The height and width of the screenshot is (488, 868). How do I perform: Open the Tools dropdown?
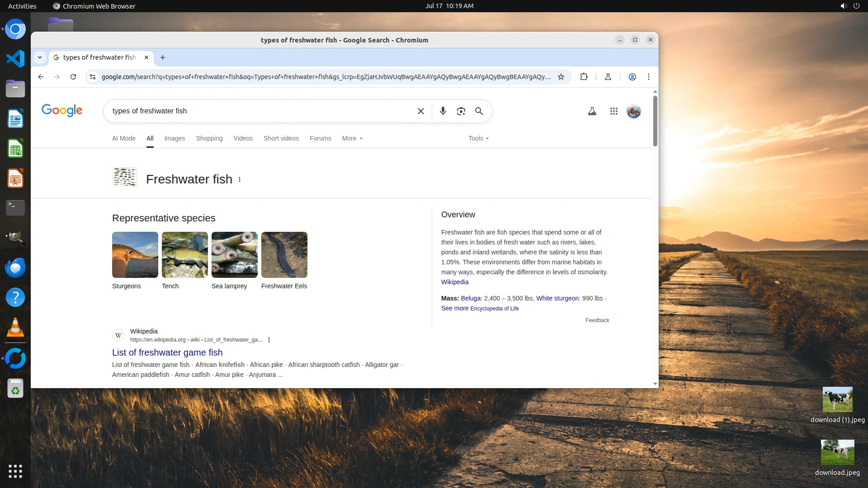[x=478, y=138]
